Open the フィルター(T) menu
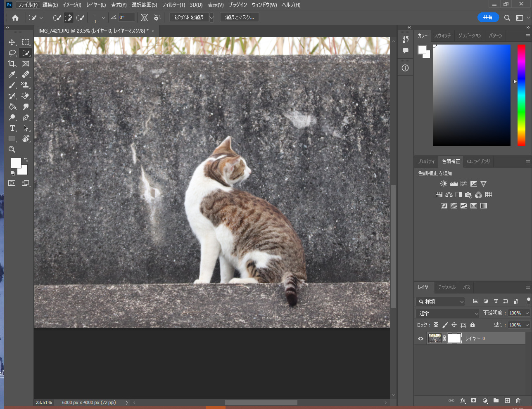Screen dimensions: 532x409 (173, 5)
